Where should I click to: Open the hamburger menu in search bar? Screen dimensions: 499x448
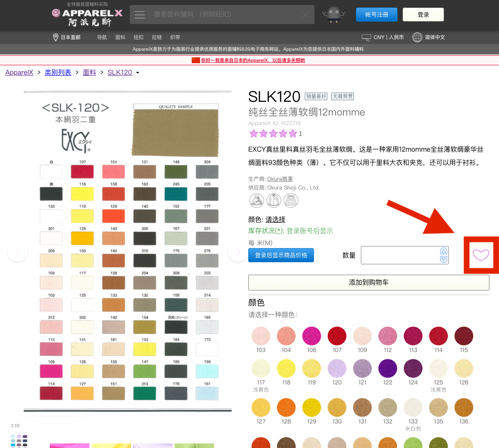click(140, 15)
